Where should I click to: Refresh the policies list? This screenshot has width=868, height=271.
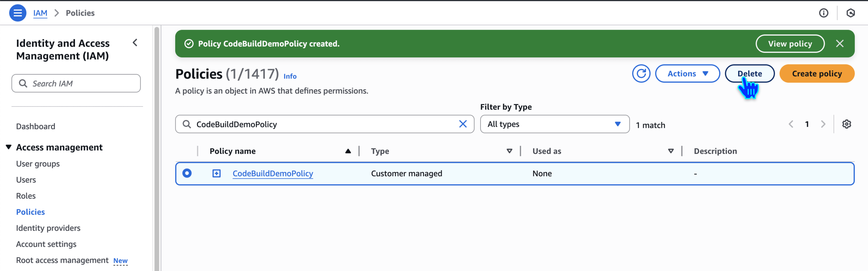point(641,74)
